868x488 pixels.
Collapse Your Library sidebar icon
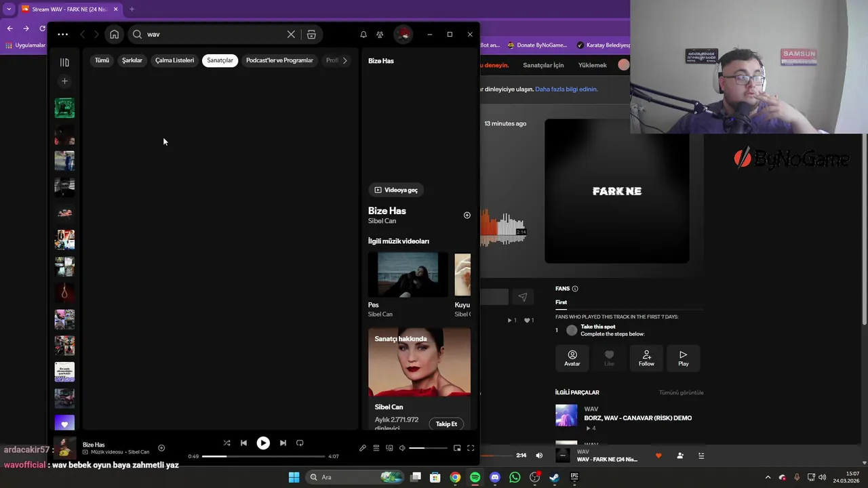pos(64,62)
